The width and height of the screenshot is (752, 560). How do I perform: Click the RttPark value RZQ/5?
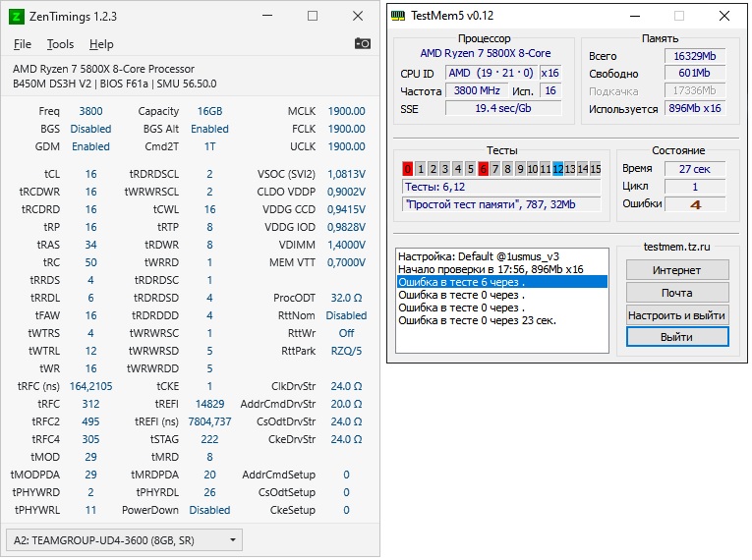click(346, 351)
